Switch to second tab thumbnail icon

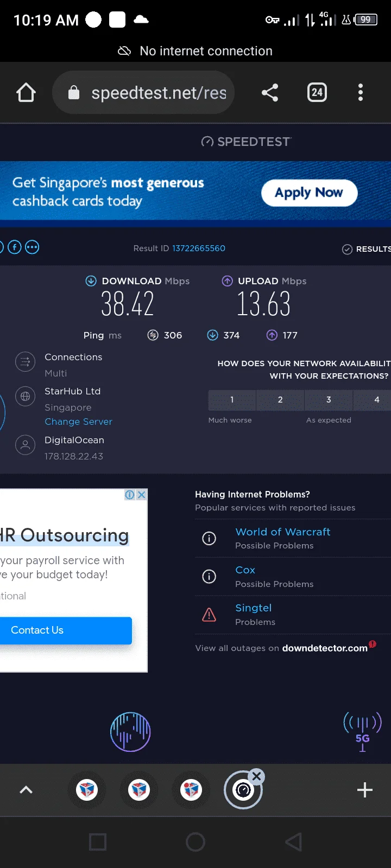coord(139,790)
